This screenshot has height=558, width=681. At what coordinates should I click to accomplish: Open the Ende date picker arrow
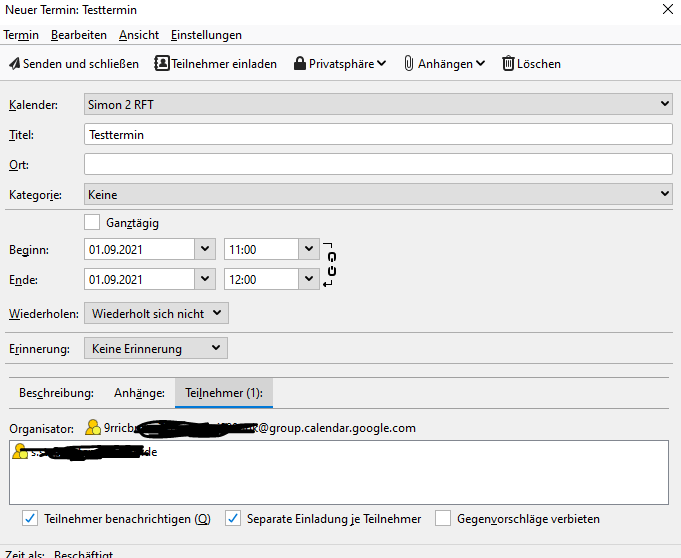[x=205, y=279]
